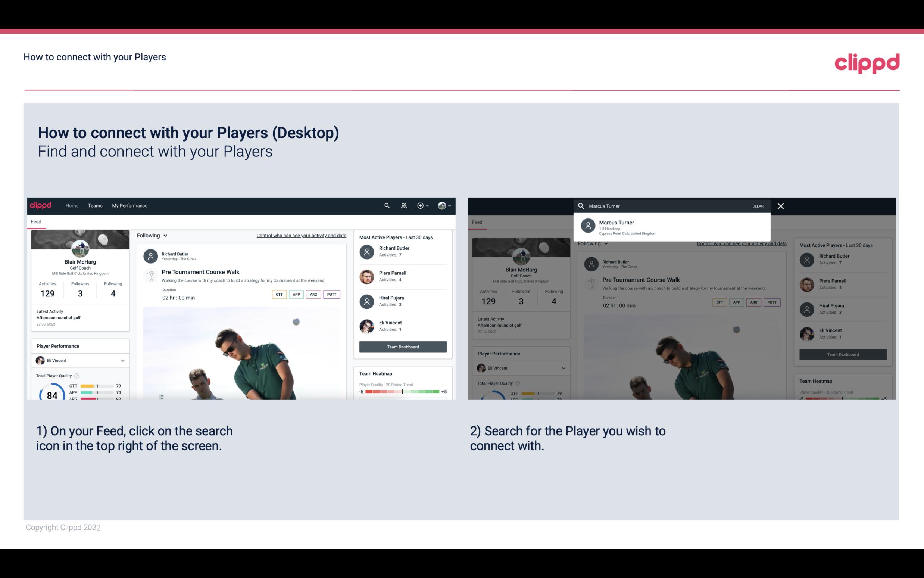The width and height of the screenshot is (924, 578).
Task: Select the Teams menu tab
Action: click(x=95, y=206)
